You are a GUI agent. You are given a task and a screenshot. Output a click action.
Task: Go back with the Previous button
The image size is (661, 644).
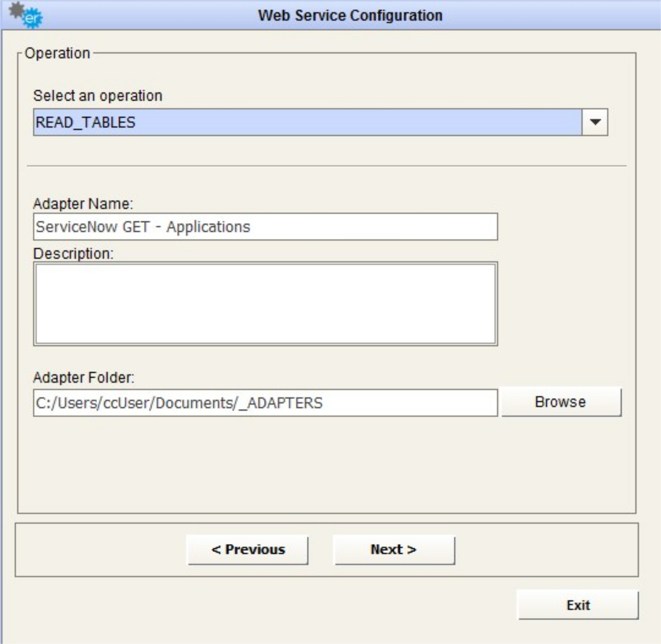248,550
